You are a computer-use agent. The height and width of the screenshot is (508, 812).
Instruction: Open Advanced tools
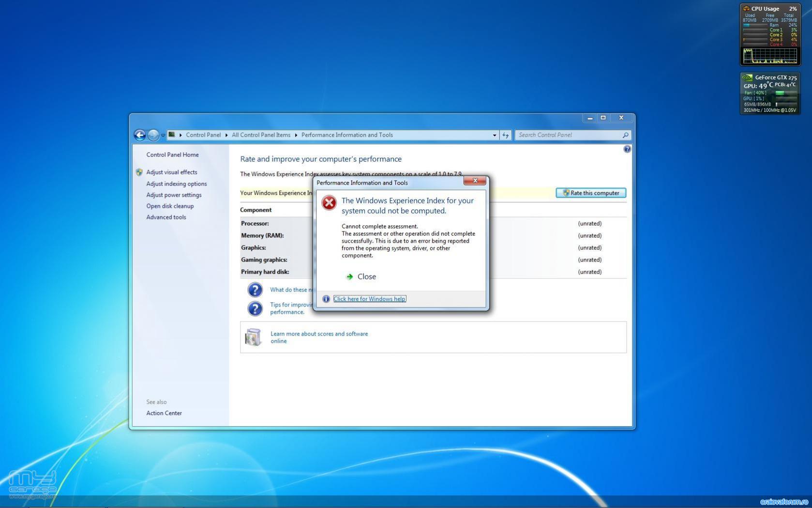(x=166, y=217)
